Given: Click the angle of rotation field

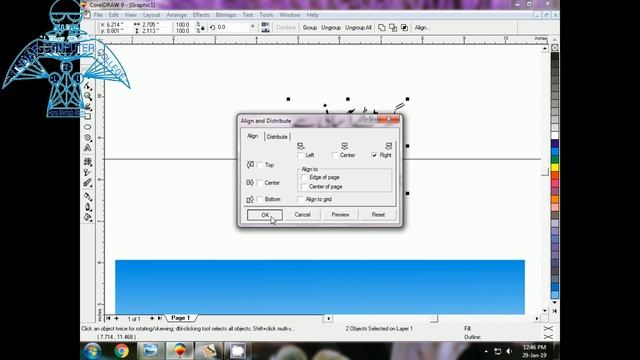Looking at the screenshot, I should point(232,27).
